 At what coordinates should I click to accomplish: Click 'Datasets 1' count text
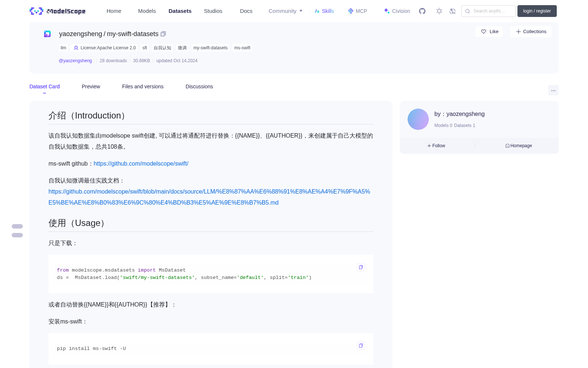pos(465,125)
